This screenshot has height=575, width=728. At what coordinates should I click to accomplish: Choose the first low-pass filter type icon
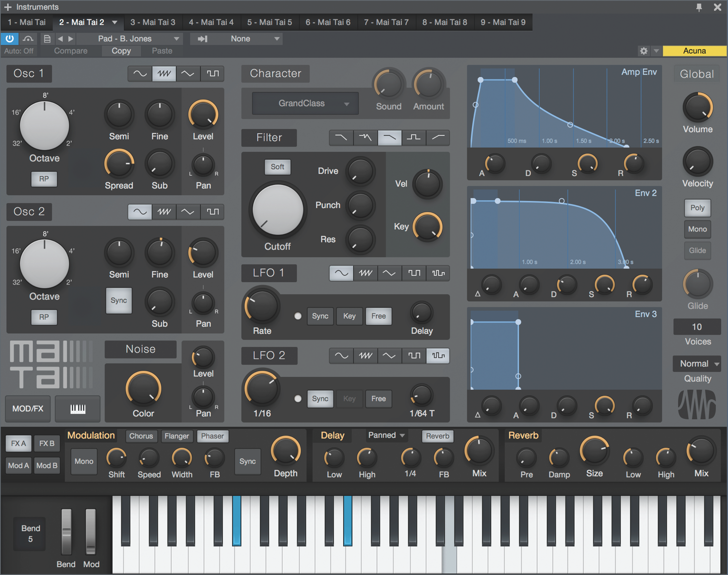(341, 137)
